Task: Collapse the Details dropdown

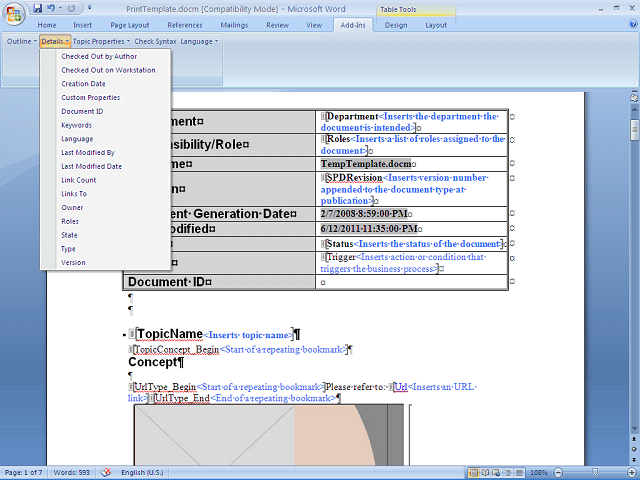Action: tap(56, 41)
